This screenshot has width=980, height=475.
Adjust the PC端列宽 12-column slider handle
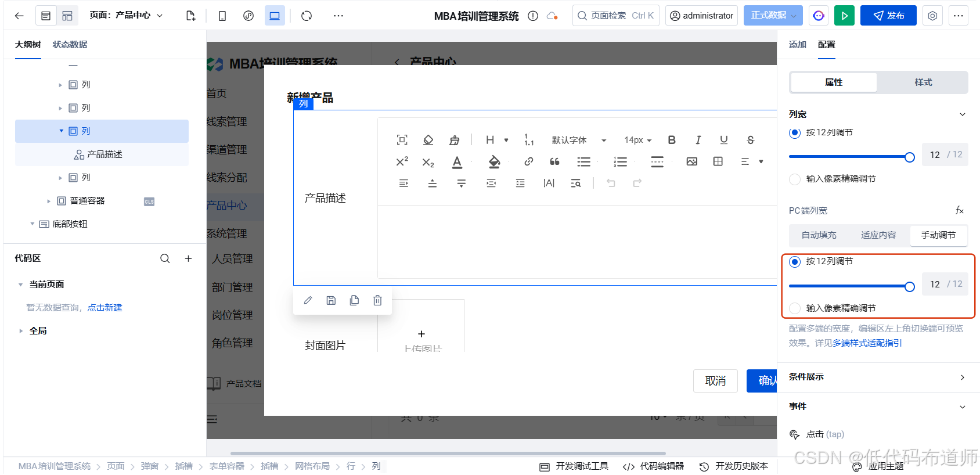(910, 286)
